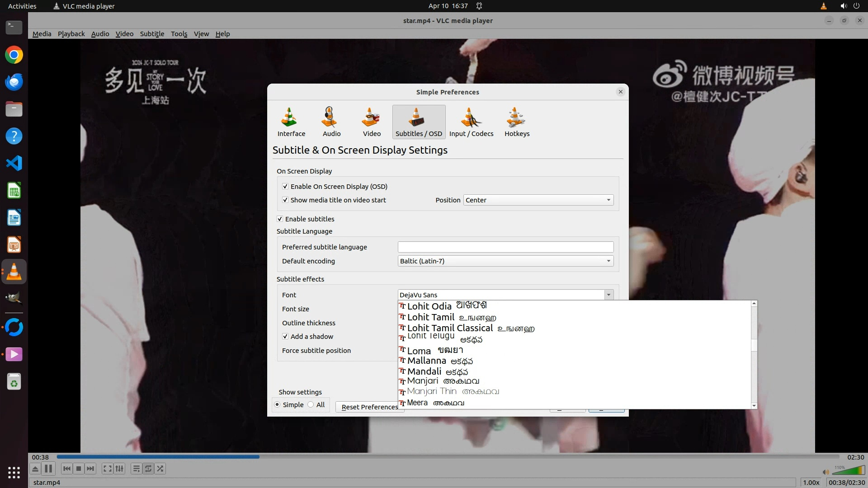868x488 pixels.
Task: Open the Subtitle menu
Action: pyautogui.click(x=152, y=34)
